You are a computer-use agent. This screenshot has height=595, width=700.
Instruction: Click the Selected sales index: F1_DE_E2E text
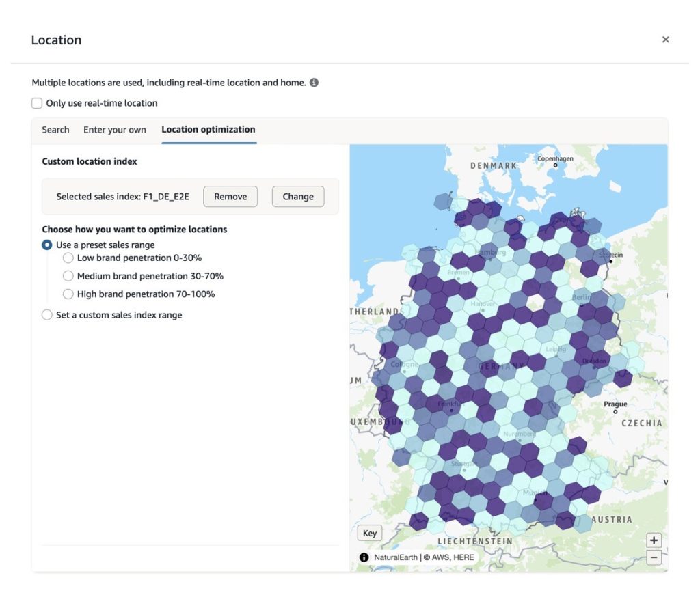123,197
